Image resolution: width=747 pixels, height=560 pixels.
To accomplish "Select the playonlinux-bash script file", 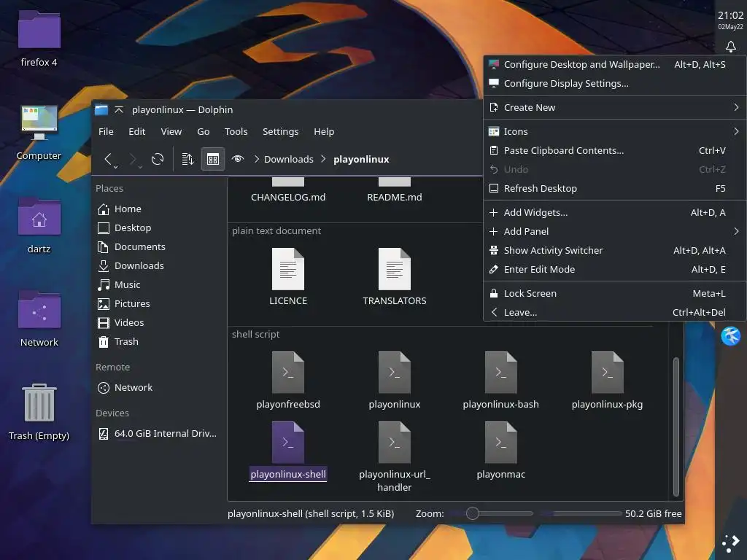I will [500, 380].
